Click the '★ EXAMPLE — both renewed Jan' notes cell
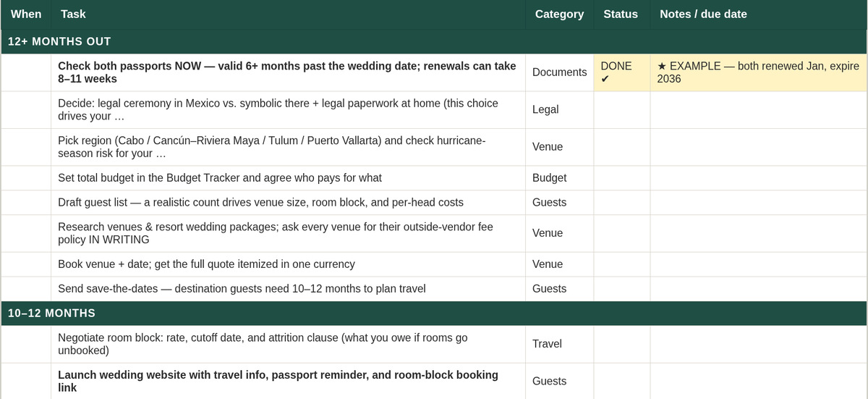 pos(759,72)
